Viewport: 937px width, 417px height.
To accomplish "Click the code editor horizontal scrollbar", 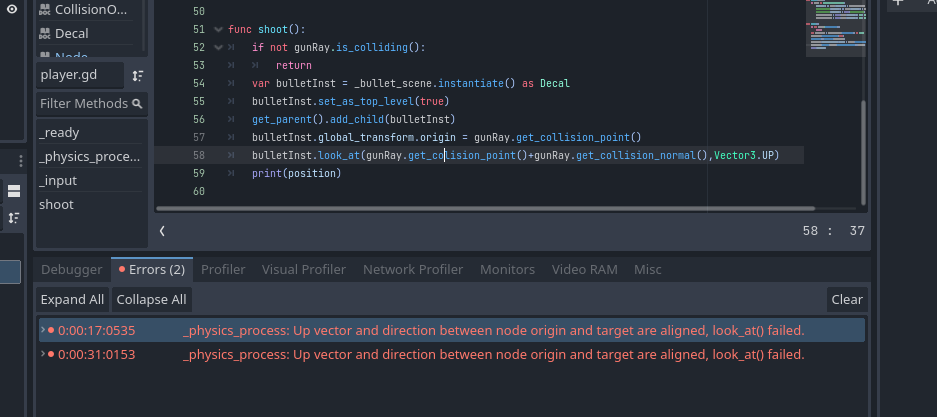I will (486, 208).
